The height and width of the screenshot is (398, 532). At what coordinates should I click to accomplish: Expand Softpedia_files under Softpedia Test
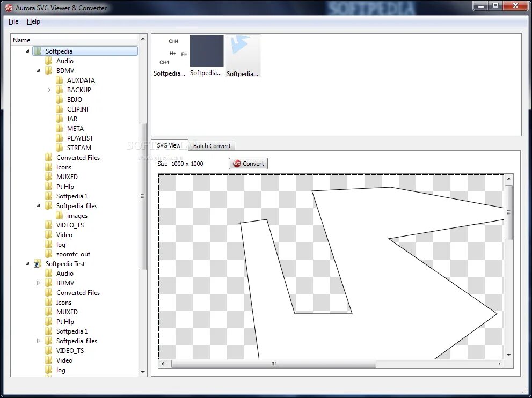[x=38, y=341]
